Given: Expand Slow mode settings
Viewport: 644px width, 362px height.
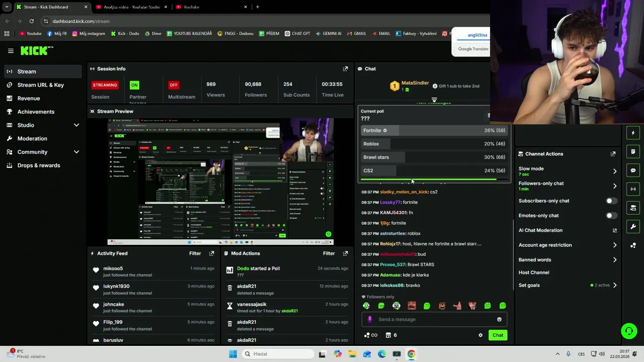Looking at the screenshot, I should point(614,171).
